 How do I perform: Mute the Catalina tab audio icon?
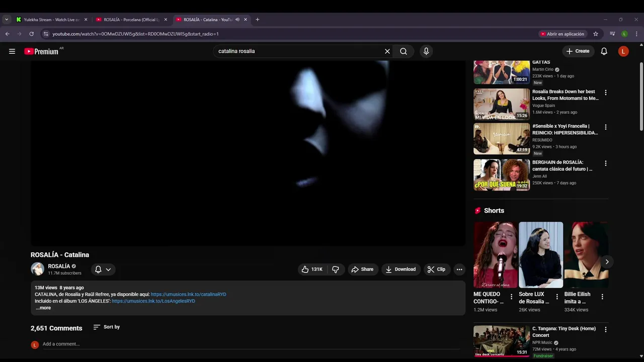237,20
